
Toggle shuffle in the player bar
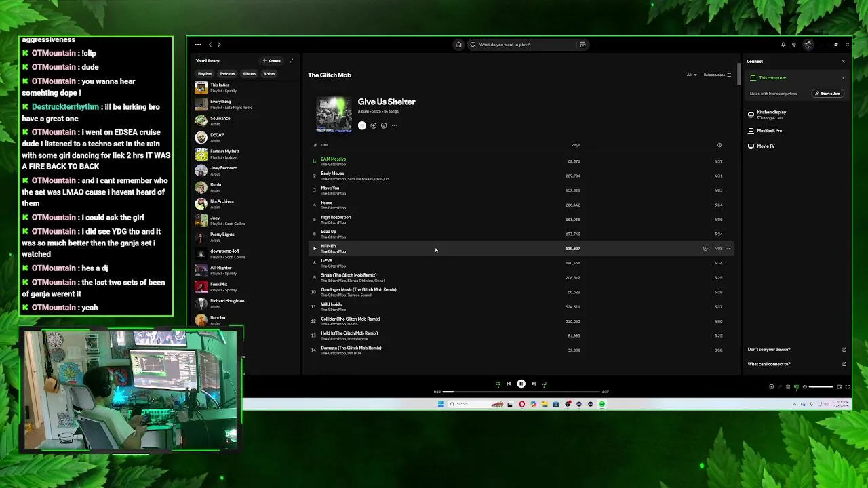tap(498, 384)
